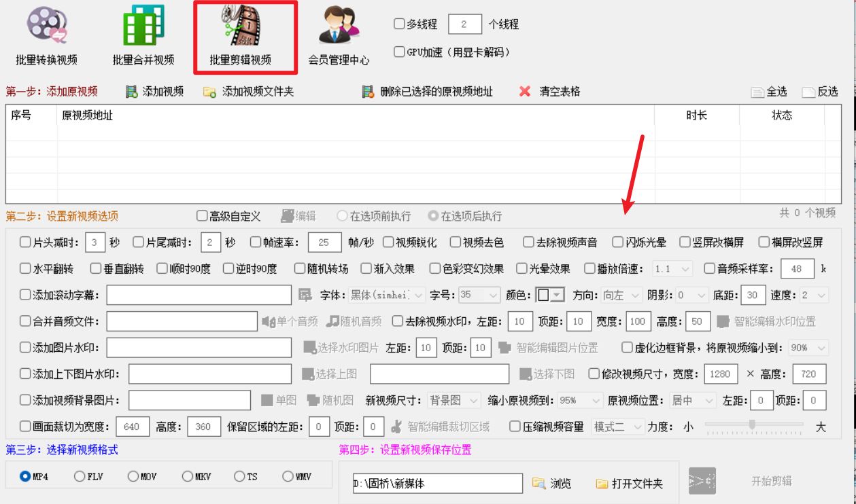Viewport: 856px width, 504px height.
Task: Check 视频锐化 option
Action: [x=388, y=242]
